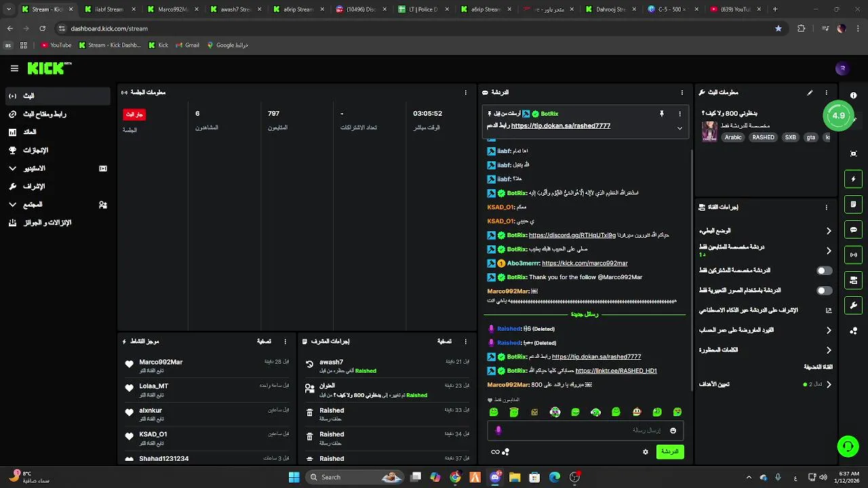868x488 pixels.
Task: Open the green headset support button
Action: (x=848, y=446)
